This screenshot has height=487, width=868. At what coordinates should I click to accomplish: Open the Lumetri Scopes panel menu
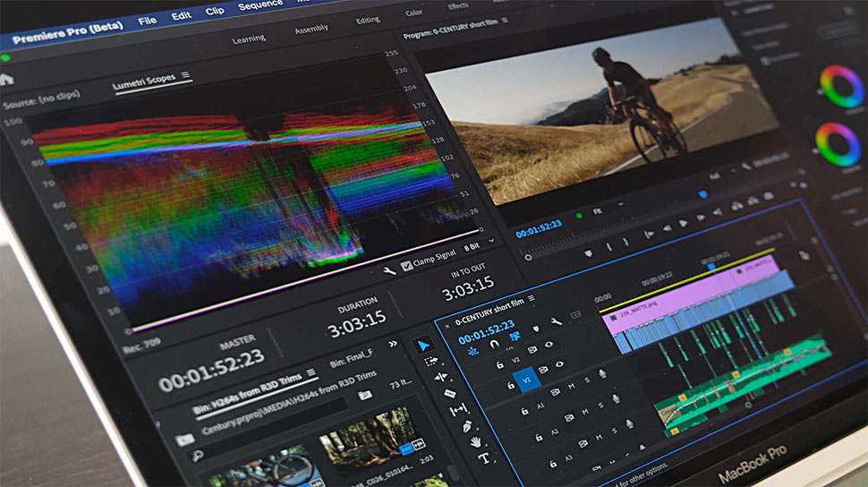(x=186, y=76)
